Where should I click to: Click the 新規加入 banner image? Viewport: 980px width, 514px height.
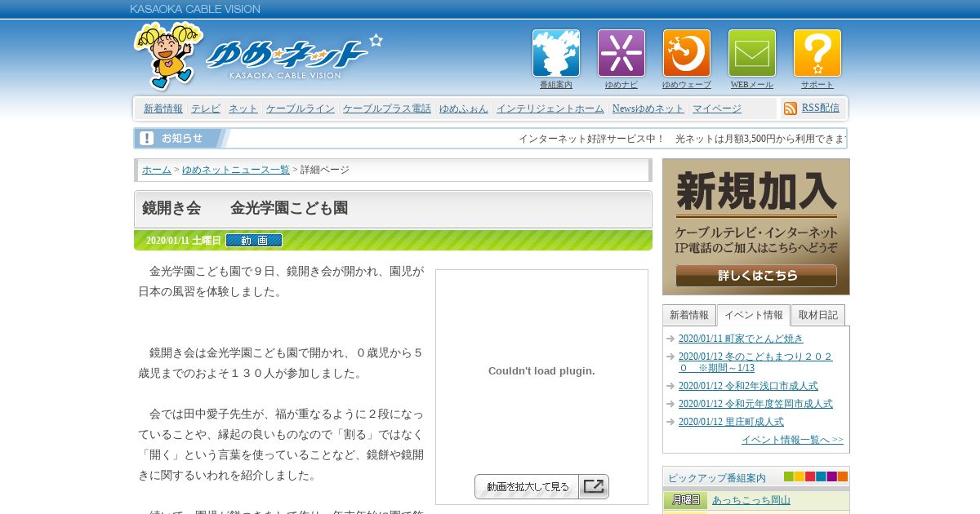[x=756, y=227]
